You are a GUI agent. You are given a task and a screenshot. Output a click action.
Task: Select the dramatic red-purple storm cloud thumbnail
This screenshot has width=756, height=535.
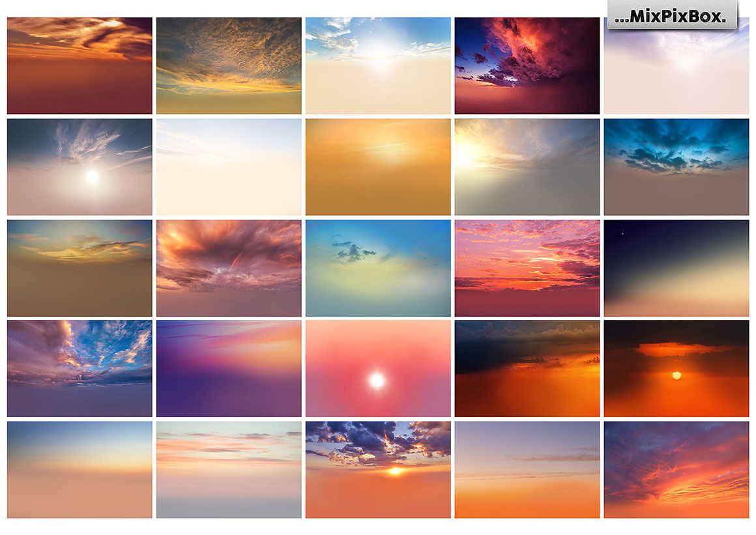[527, 66]
